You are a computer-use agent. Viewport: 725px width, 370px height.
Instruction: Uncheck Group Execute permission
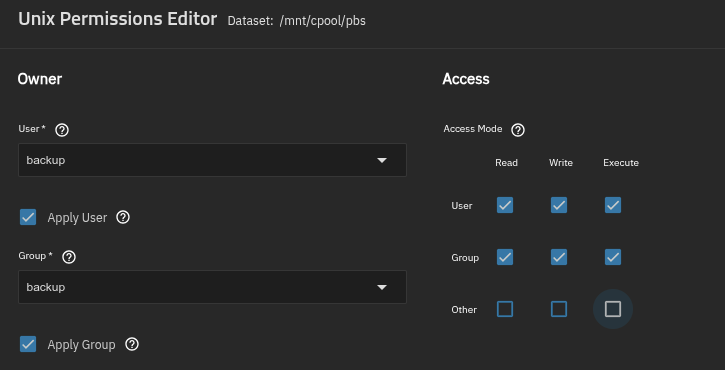613,257
